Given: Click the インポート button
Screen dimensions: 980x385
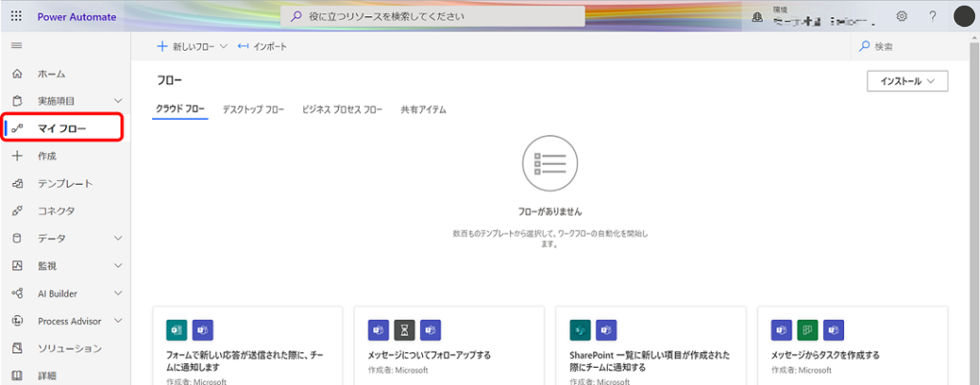Looking at the screenshot, I should (x=262, y=46).
